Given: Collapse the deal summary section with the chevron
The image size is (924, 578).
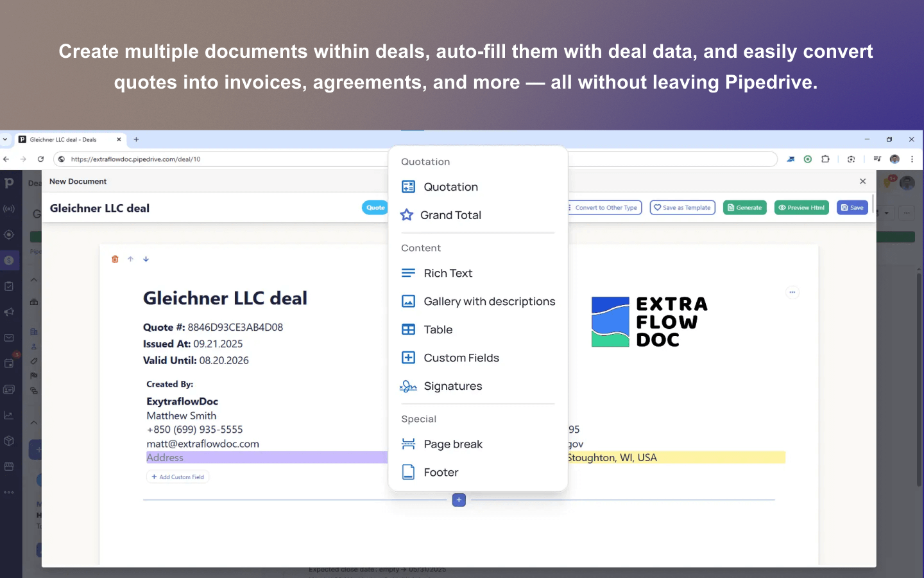Looking at the screenshot, I should coord(33,279).
